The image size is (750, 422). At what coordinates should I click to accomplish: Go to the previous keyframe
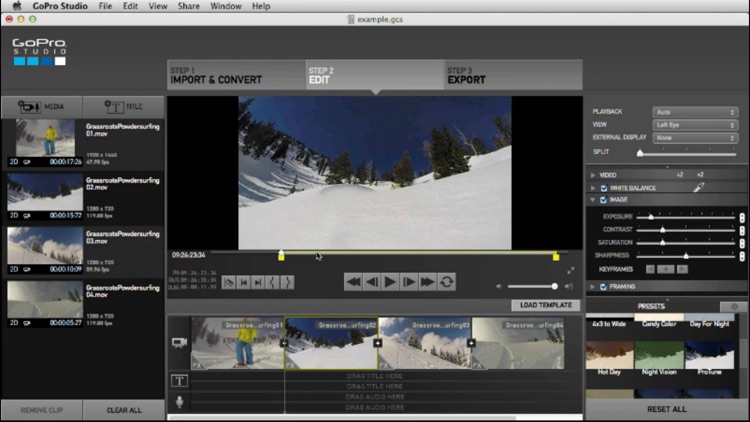(651, 269)
